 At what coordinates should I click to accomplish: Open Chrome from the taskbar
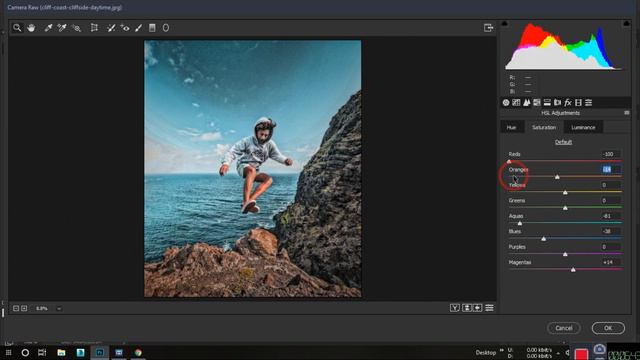point(138,352)
